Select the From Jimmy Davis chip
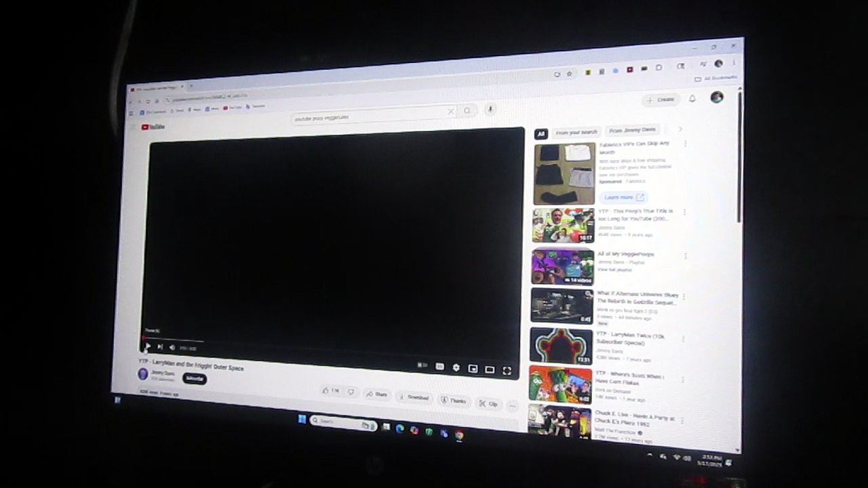This screenshot has width=868, height=488. (x=632, y=130)
